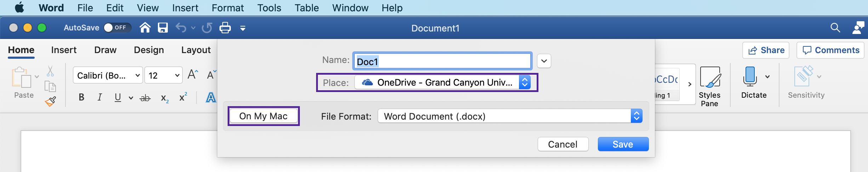Image resolution: width=868 pixels, height=172 pixels.
Task: Switch to the Design ribbon tab
Action: 149,50
